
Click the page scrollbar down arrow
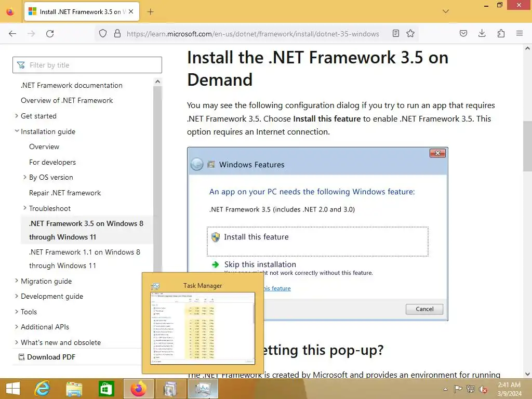pyautogui.click(x=527, y=374)
